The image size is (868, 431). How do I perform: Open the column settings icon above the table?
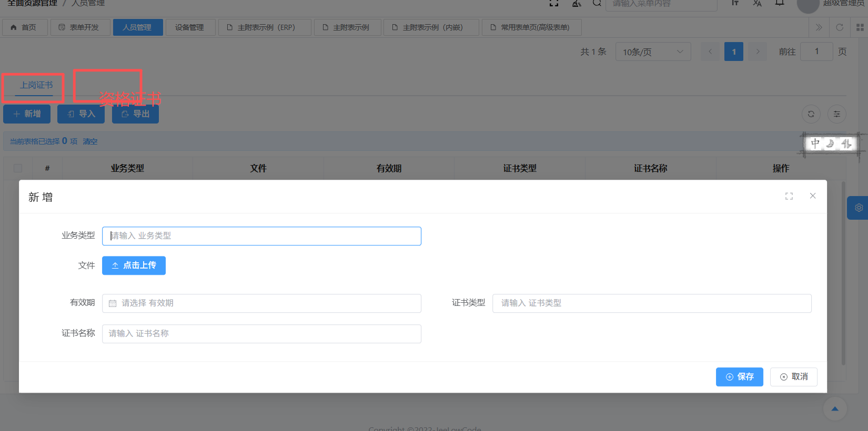click(x=836, y=114)
